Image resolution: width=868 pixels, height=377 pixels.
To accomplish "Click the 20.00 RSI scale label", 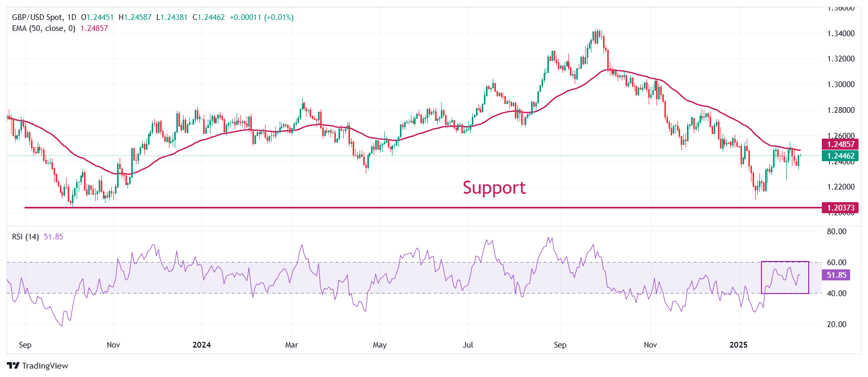I will [837, 324].
